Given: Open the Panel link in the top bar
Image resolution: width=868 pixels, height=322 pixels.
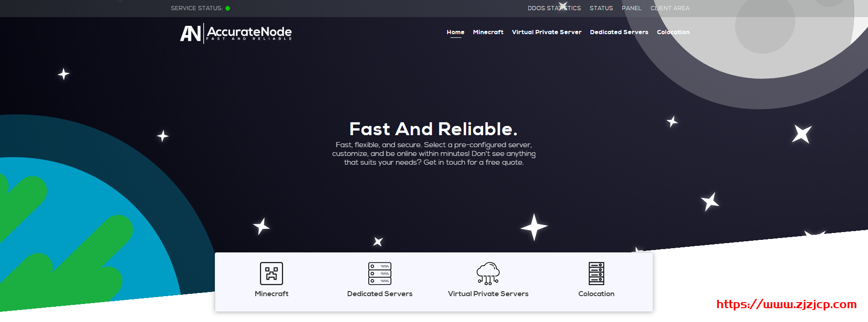Looking at the screenshot, I should click(632, 8).
